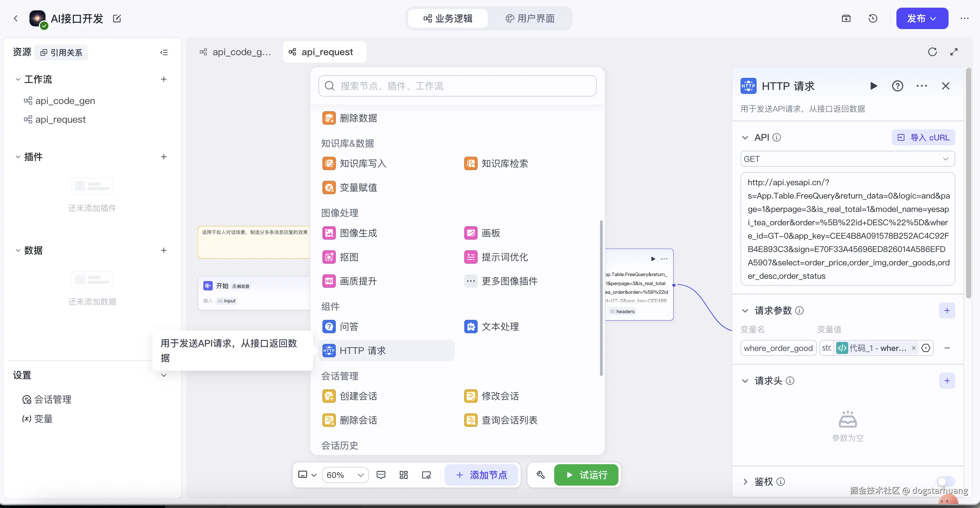Click the 导入 cURL button
The height and width of the screenshot is (508, 980).
coord(923,138)
